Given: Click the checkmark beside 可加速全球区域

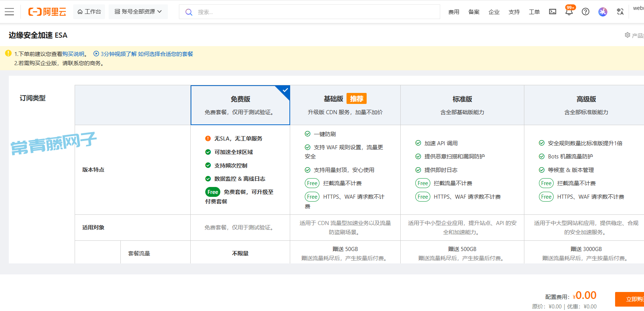Looking at the screenshot, I should tap(208, 152).
